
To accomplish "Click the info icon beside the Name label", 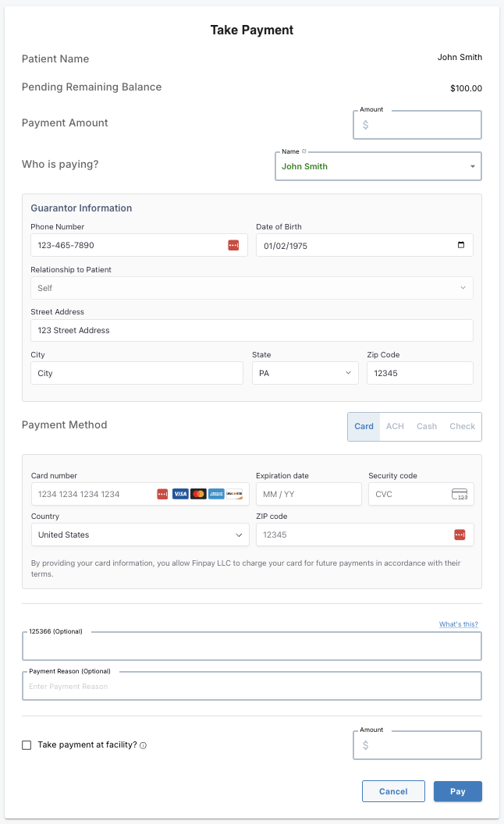I will tap(303, 151).
